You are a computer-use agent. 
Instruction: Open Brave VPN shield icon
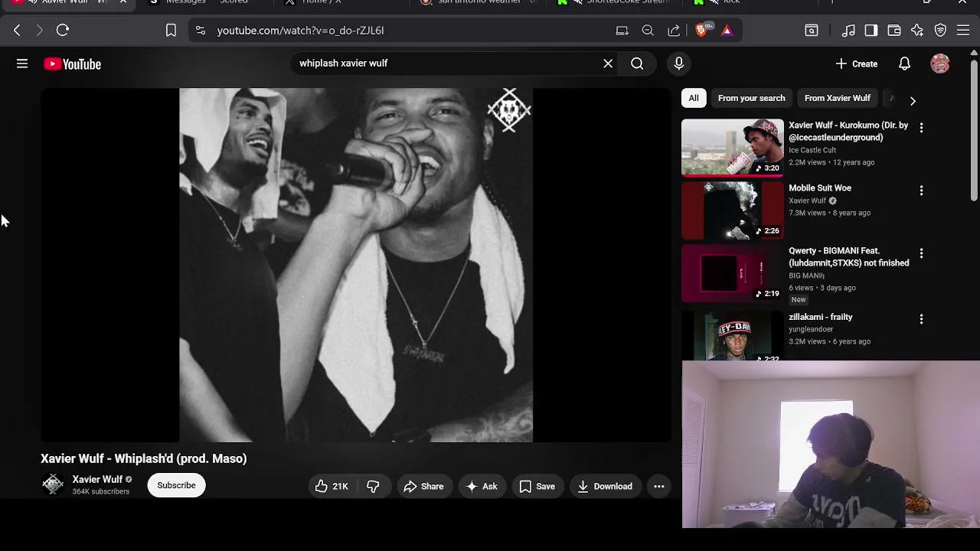(x=940, y=31)
